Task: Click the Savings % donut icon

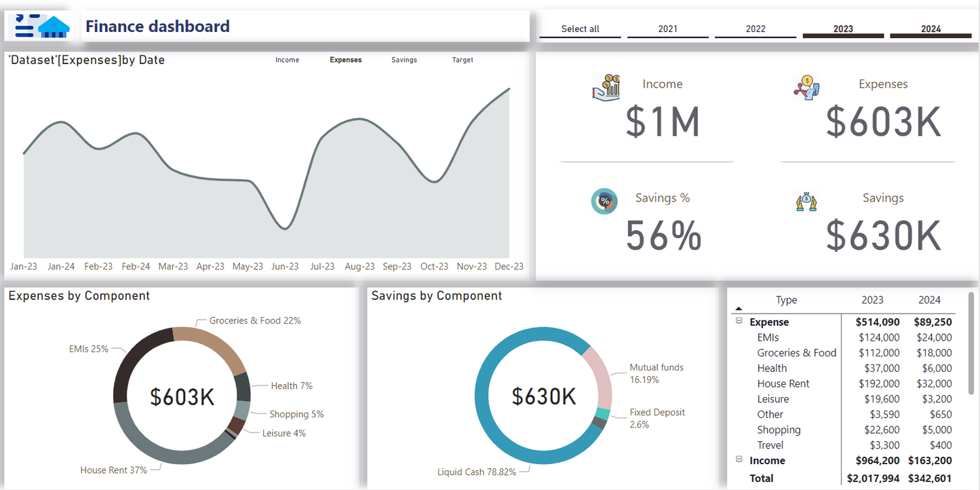Action: (604, 201)
